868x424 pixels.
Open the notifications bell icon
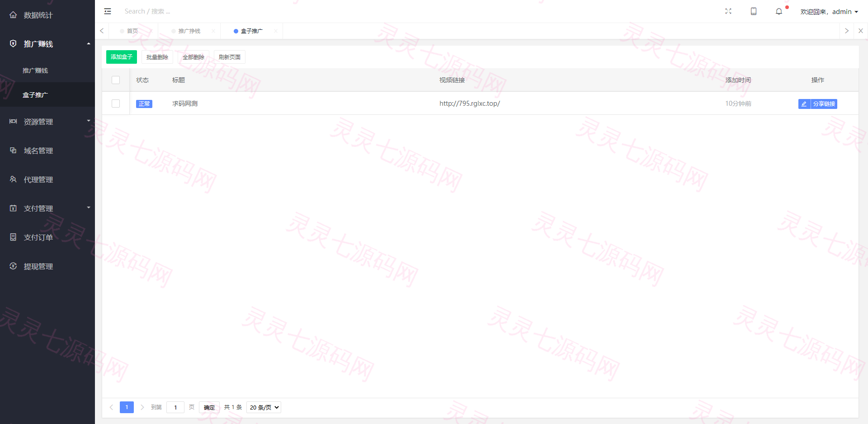coord(779,11)
